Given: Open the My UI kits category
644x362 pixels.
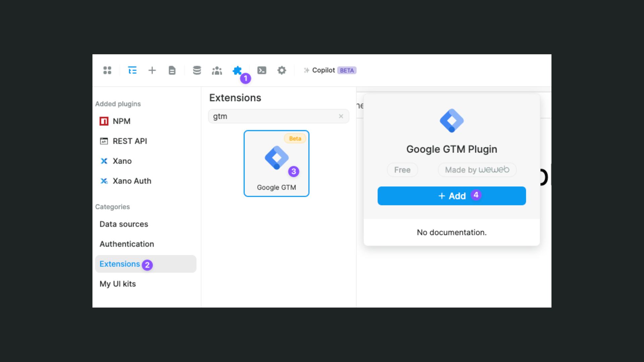Looking at the screenshot, I should click(x=117, y=284).
